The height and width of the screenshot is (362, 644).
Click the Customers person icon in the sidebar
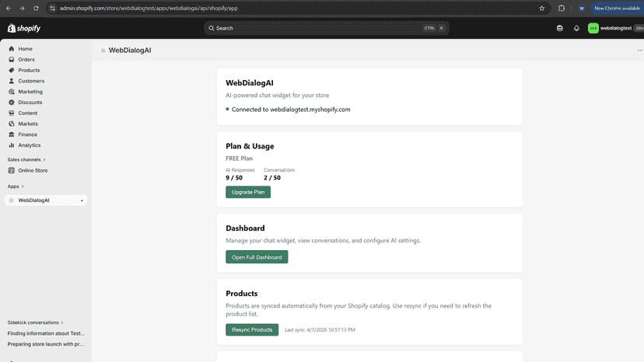pyautogui.click(x=12, y=81)
